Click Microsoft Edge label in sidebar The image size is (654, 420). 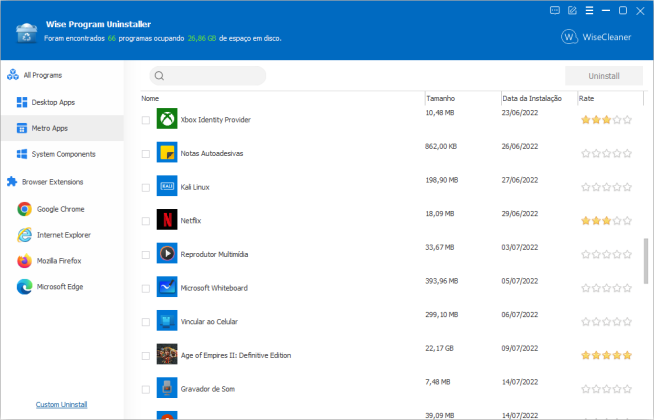60,287
